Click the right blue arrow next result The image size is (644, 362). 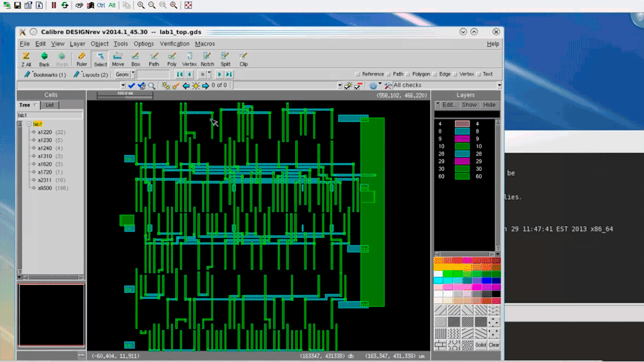(x=205, y=85)
